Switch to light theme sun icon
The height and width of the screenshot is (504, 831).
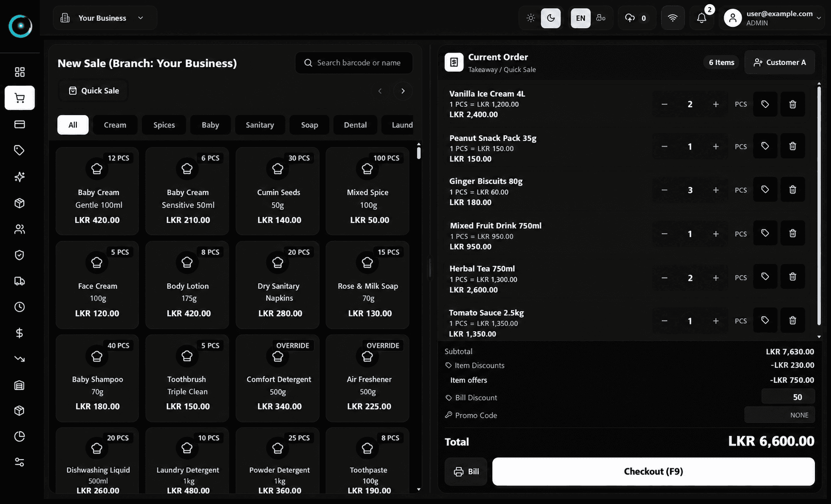click(531, 18)
